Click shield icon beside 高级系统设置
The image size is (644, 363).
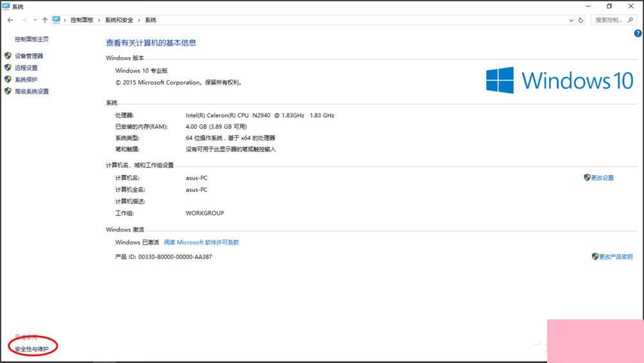pos(8,91)
